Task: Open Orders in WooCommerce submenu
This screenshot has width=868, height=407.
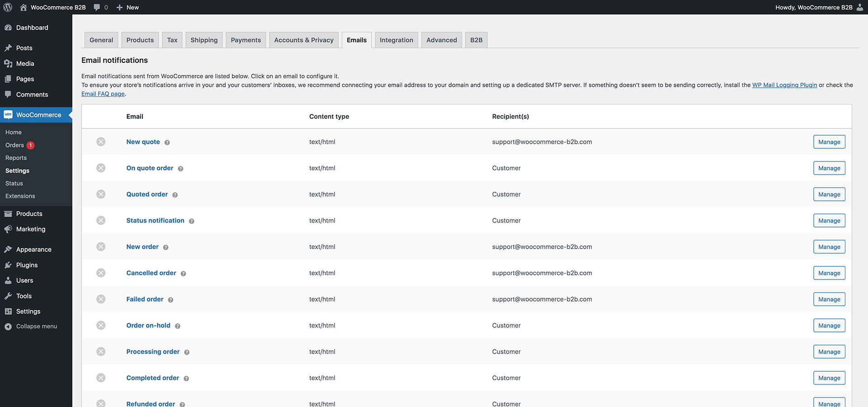Action: click(14, 145)
